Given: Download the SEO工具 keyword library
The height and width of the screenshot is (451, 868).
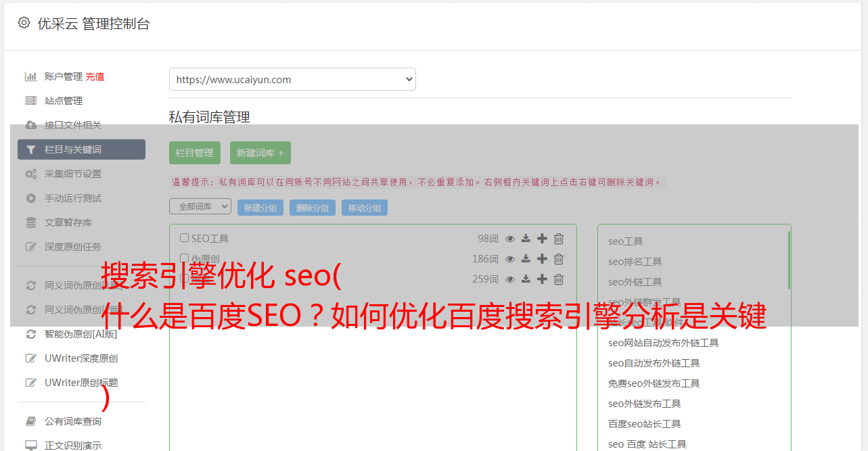Looking at the screenshot, I should point(526,239).
